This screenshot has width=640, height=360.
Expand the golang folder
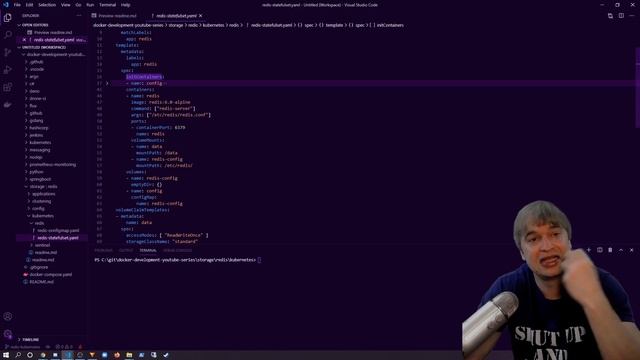(x=36, y=120)
